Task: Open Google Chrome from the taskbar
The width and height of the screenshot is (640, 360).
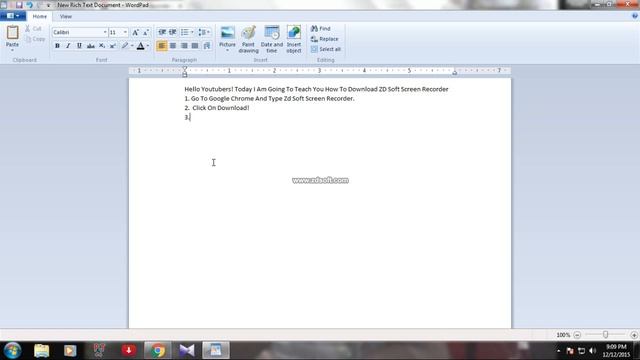Action: pyautogui.click(x=158, y=350)
